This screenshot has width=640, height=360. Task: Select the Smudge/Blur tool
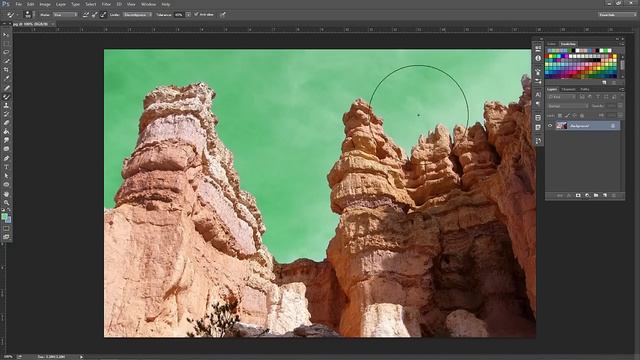[6, 140]
